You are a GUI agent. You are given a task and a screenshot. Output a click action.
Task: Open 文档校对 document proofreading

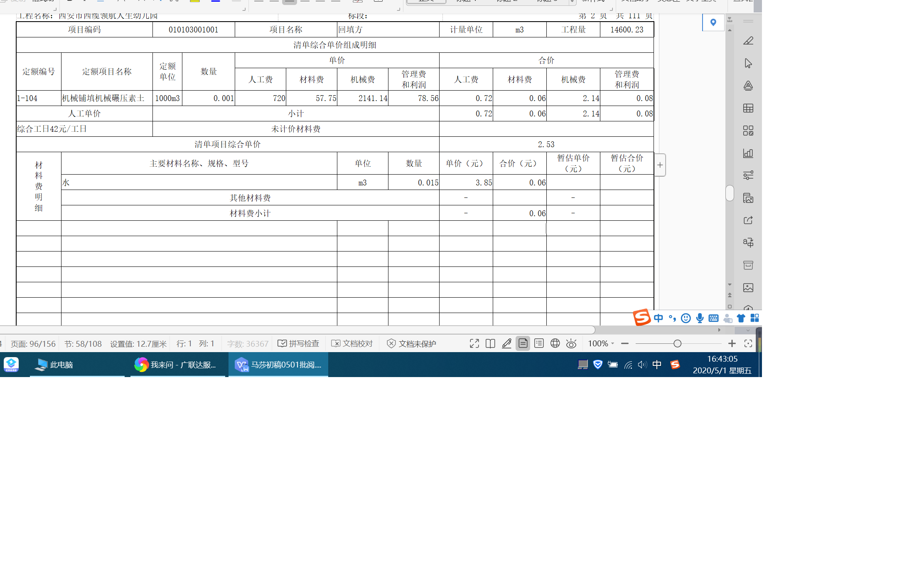pyautogui.click(x=352, y=343)
